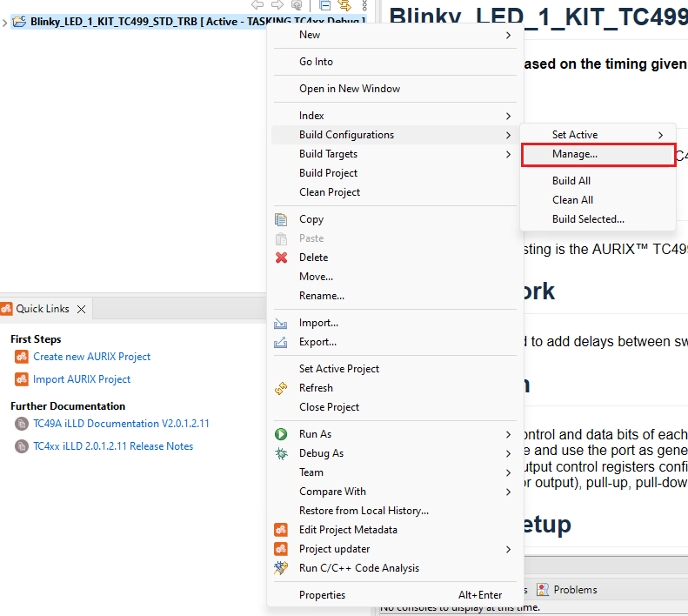Click the Refresh arrows icon
This screenshot has width=688, height=616.
pos(281,388)
